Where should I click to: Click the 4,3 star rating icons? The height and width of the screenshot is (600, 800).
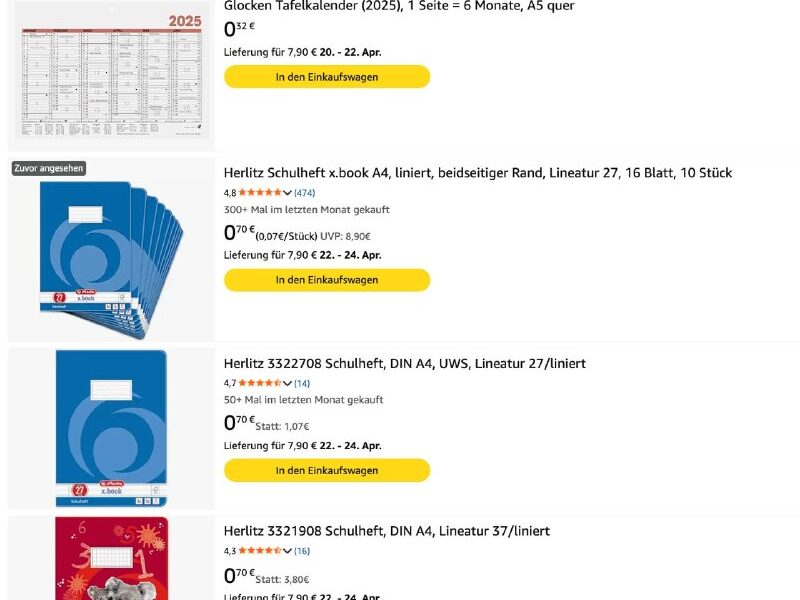[x=260, y=551]
